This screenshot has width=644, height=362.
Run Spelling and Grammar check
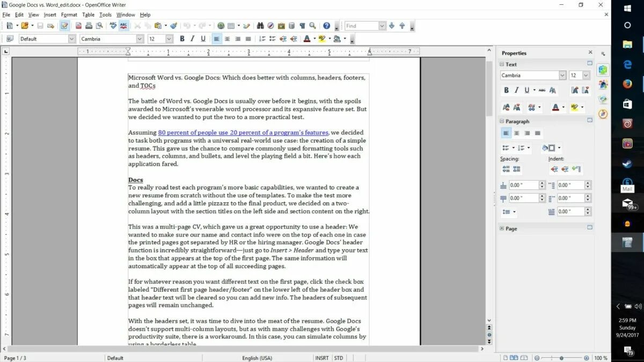tap(113, 26)
